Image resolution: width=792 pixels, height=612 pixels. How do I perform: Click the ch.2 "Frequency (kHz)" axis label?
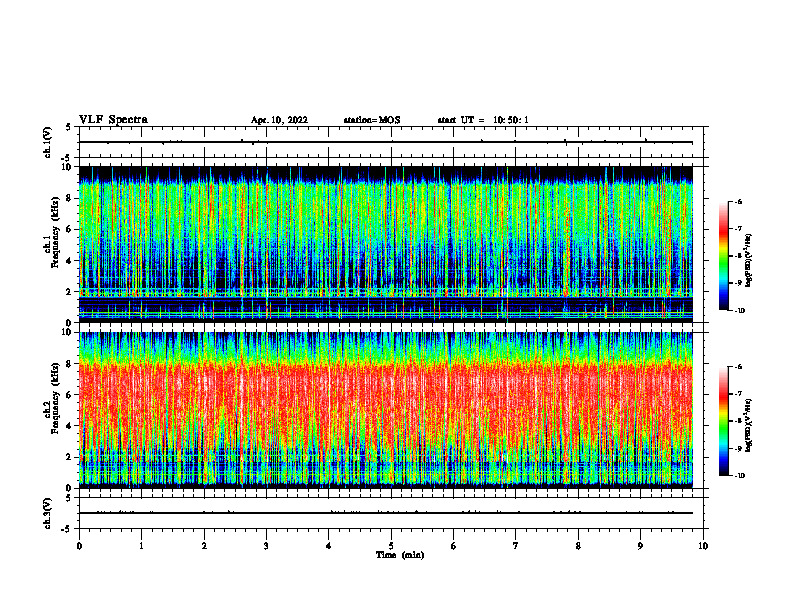(x=55, y=398)
